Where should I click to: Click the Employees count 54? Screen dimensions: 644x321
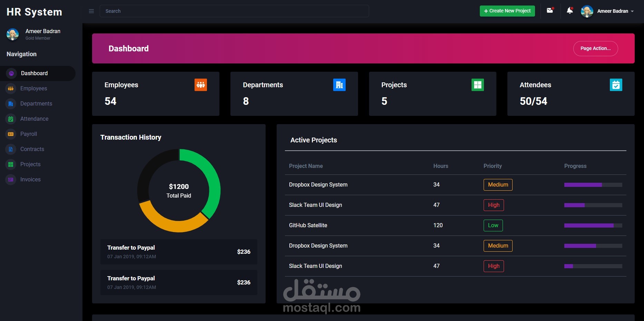pos(110,101)
